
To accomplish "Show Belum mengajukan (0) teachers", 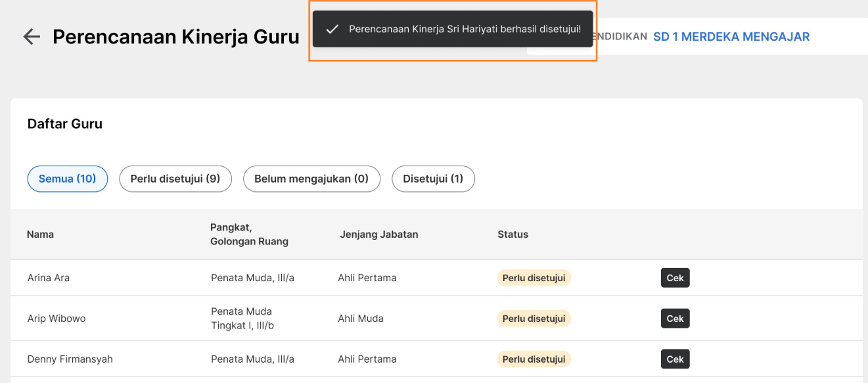I will point(311,179).
